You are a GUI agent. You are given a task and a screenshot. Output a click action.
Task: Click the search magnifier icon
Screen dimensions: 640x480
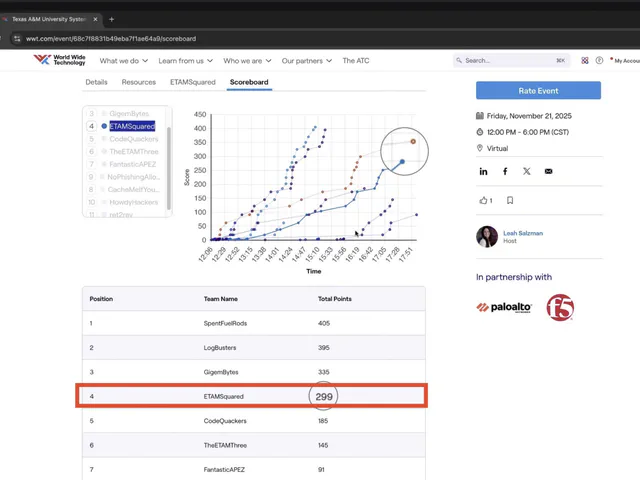click(459, 60)
